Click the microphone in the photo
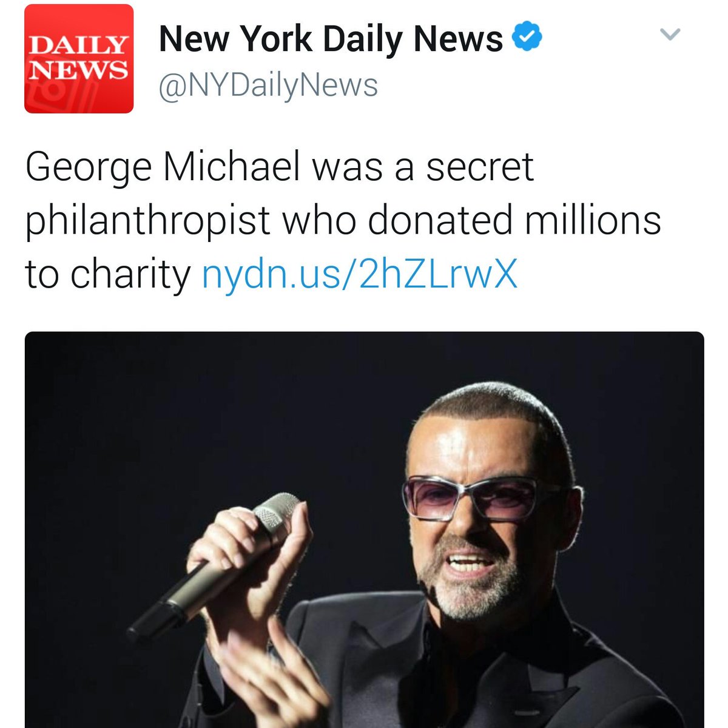728x728 pixels. (212, 564)
